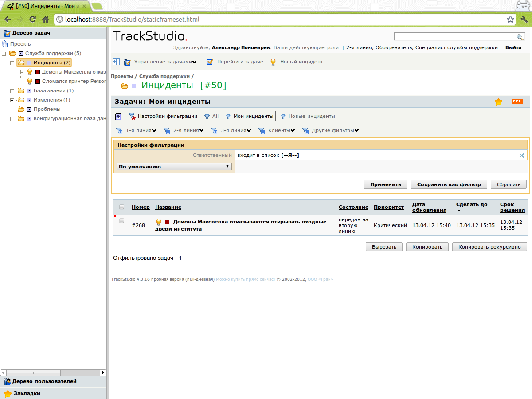The width and height of the screenshot is (532, 399).
Task: Click the red status square beside Сломался принтер
Action: click(x=38, y=82)
